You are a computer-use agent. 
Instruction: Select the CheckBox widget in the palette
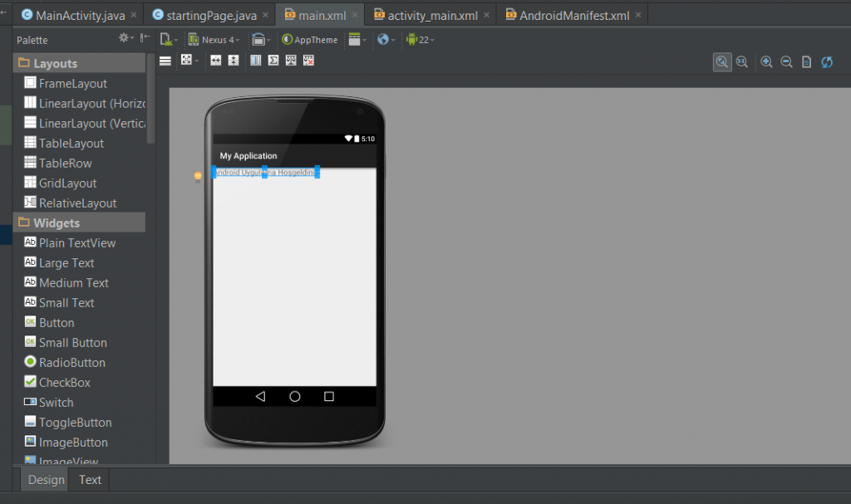(x=61, y=382)
